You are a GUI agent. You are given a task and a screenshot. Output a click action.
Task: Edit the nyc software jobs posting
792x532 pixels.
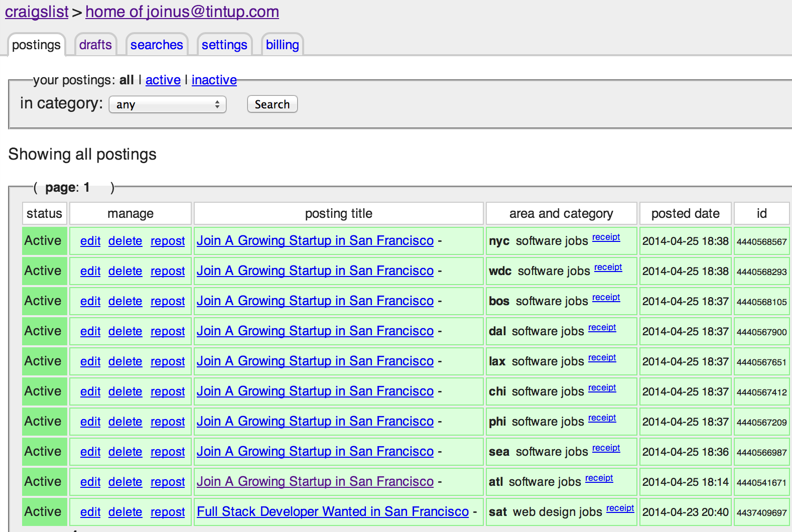pyautogui.click(x=90, y=241)
